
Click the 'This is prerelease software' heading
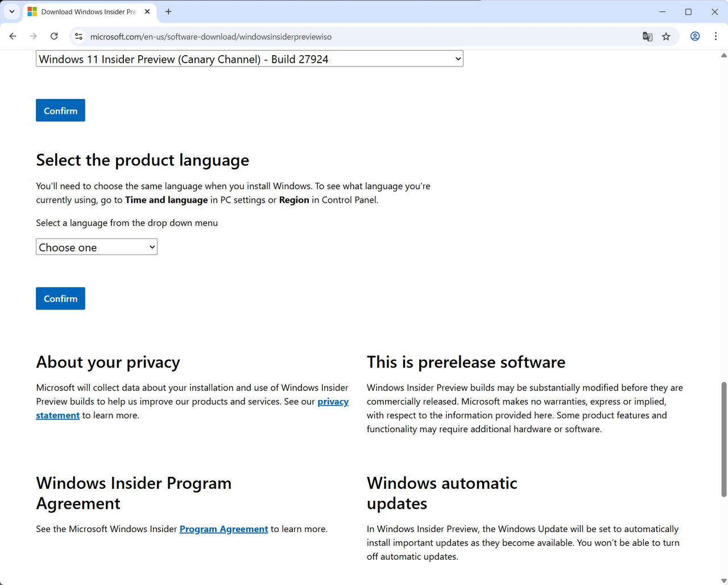click(x=466, y=362)
